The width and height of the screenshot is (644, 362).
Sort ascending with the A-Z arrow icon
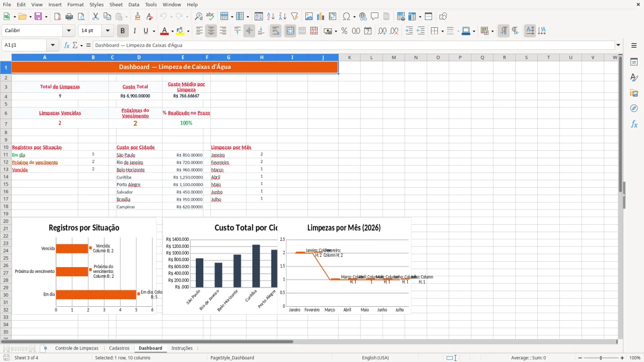[270, 17]
